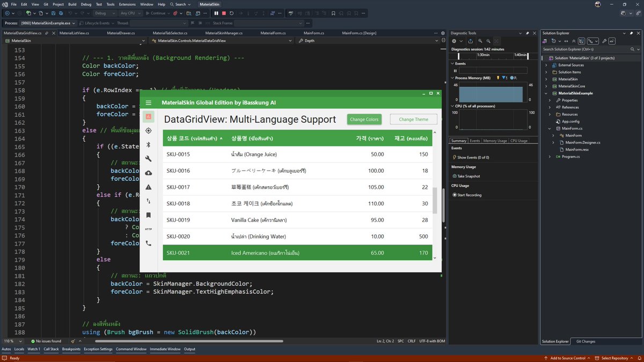The image size is (644, 362).
Task: Switch to Memory Usage tab in Diagnostic Tools
Action: [x=495, y=141]
